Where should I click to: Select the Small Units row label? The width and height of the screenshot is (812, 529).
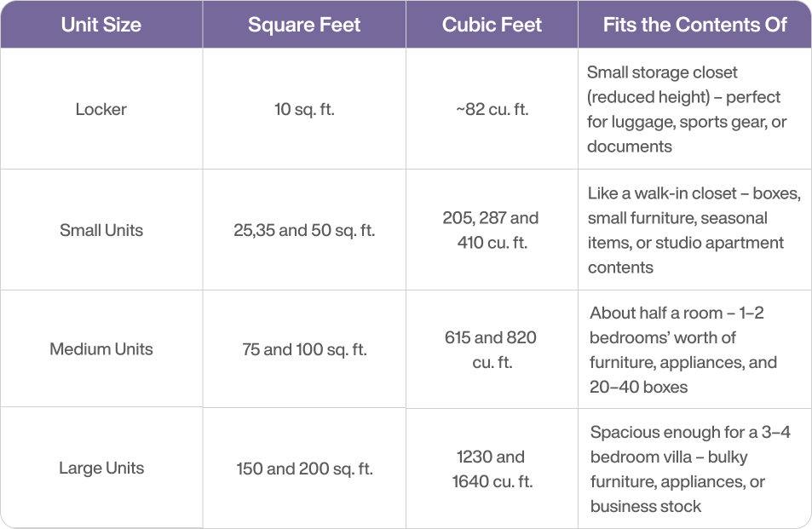101,230
